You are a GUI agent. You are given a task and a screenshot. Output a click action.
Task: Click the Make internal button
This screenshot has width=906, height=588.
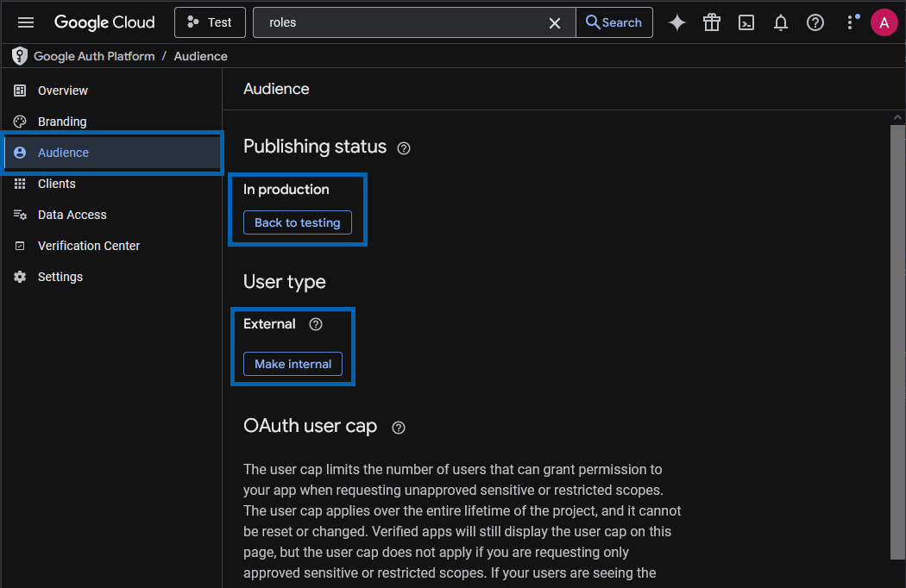coord(293,364)
